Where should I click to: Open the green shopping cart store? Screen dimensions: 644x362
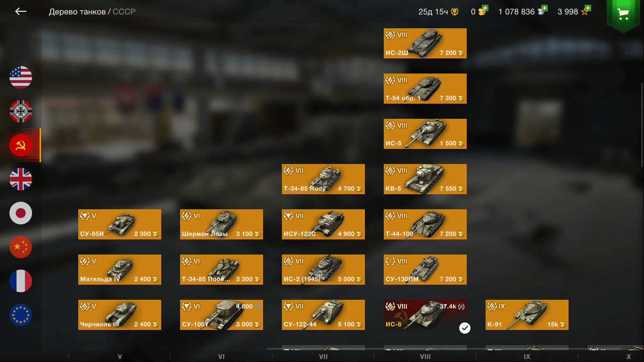click(624, 14)
